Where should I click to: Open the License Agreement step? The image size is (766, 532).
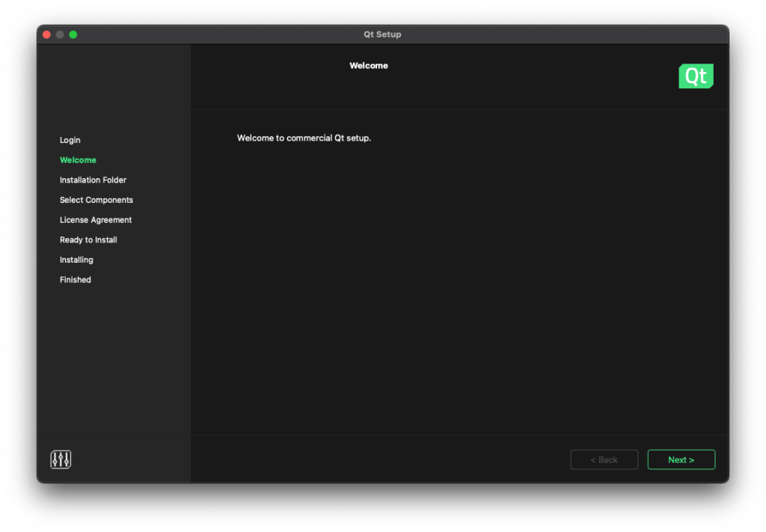(x=96, y=220)
